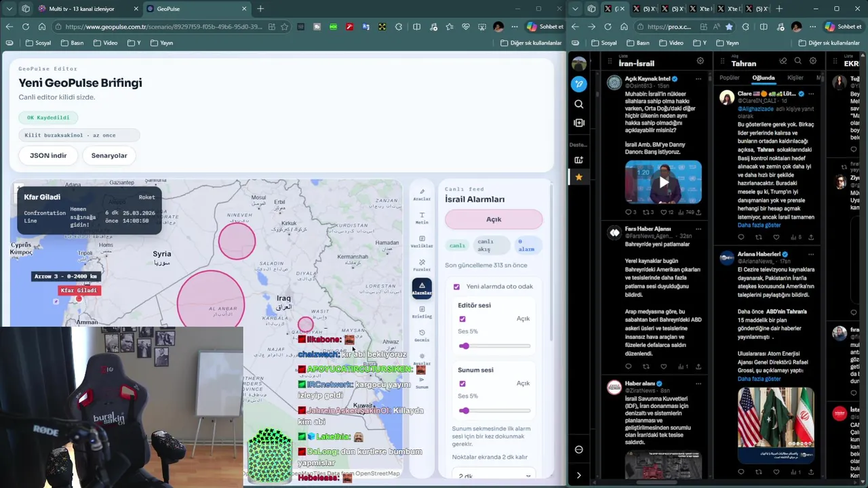868x488 pixels.
Task: Open the '2 dk' duration dropdown
Action: (x=494, y=476)
